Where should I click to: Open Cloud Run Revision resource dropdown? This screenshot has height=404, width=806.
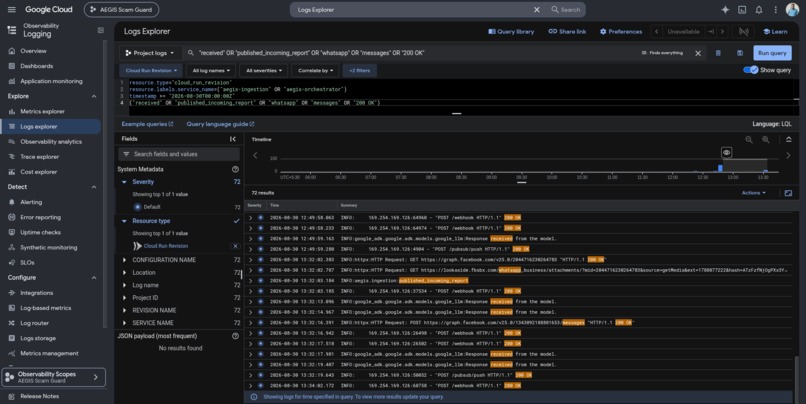pos(151,70)
